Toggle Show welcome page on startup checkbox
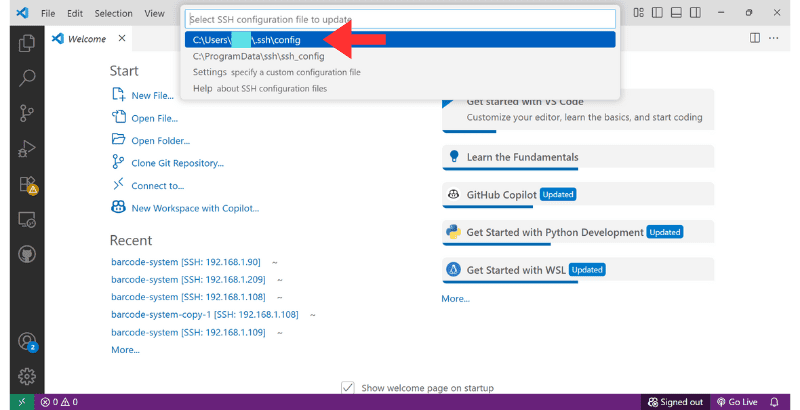The image size is (800, 410). click(348, 388)
